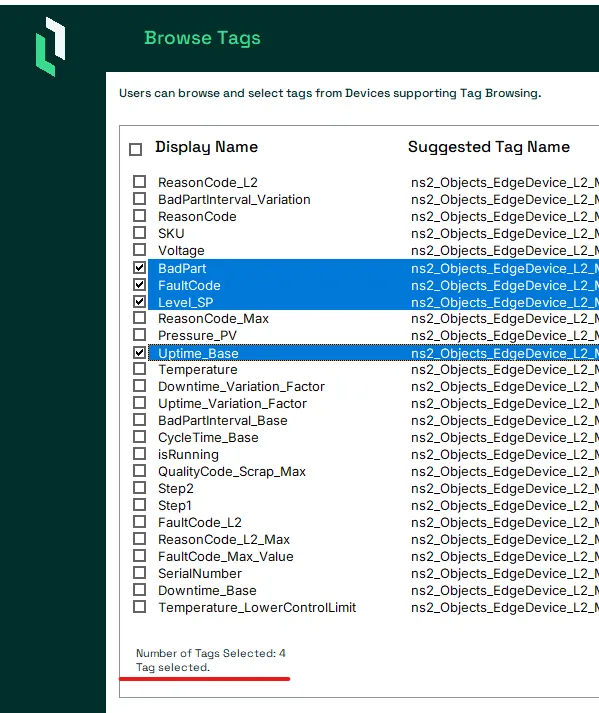This screenshot has height=713, width=599.
Task: Click the green and white app logo
Action: point(50,46)
